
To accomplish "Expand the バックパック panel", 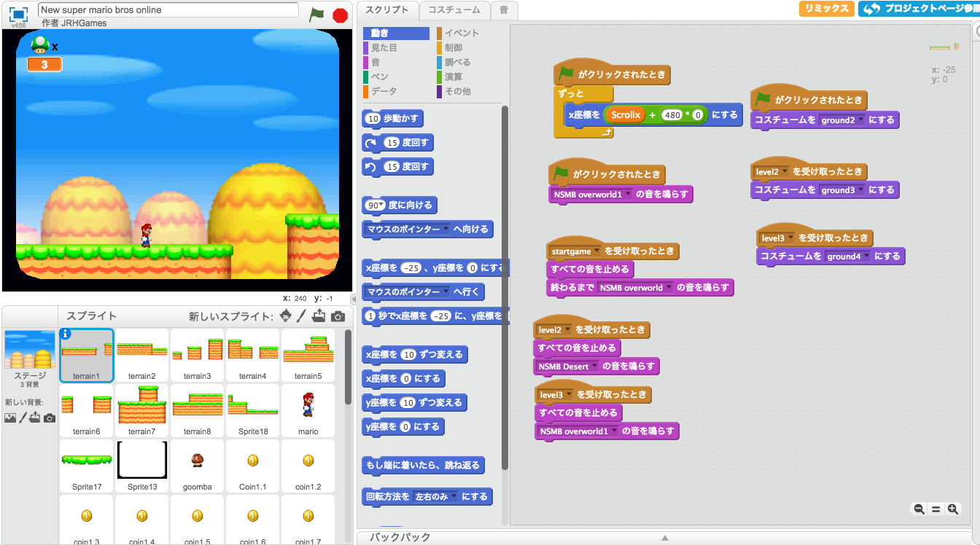I will click(664, 538).
